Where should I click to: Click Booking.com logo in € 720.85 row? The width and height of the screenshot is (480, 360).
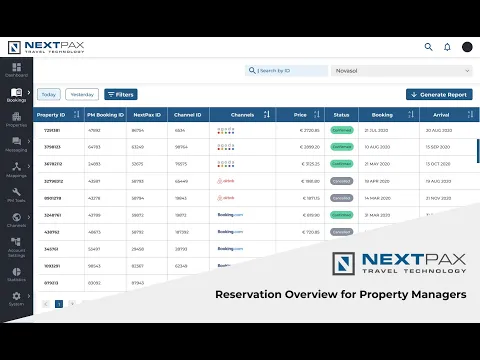pyautogui.click(x=230, y=232)
